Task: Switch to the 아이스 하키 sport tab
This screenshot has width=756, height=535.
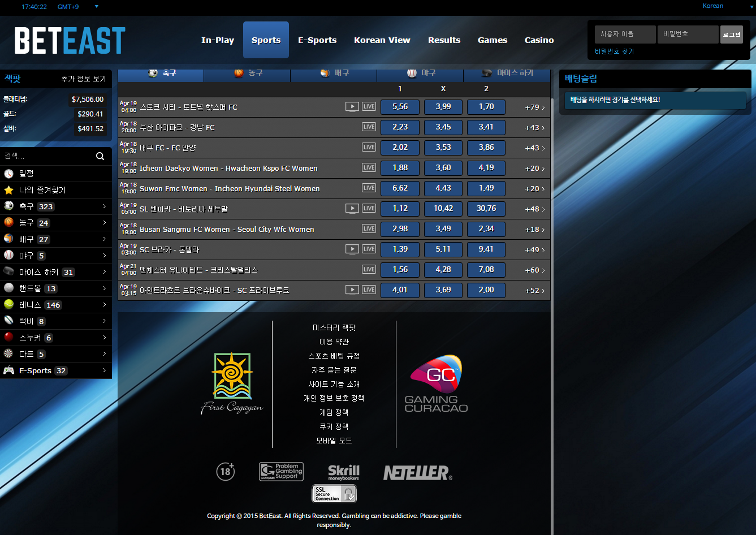Action: (x=507, y=75)
